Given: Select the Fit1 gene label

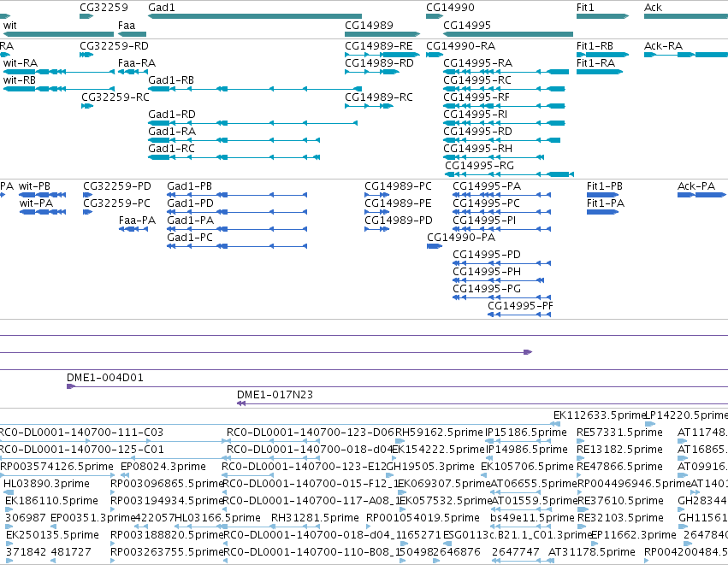Looking at the screenshot, I should click(x=585, y=8).
